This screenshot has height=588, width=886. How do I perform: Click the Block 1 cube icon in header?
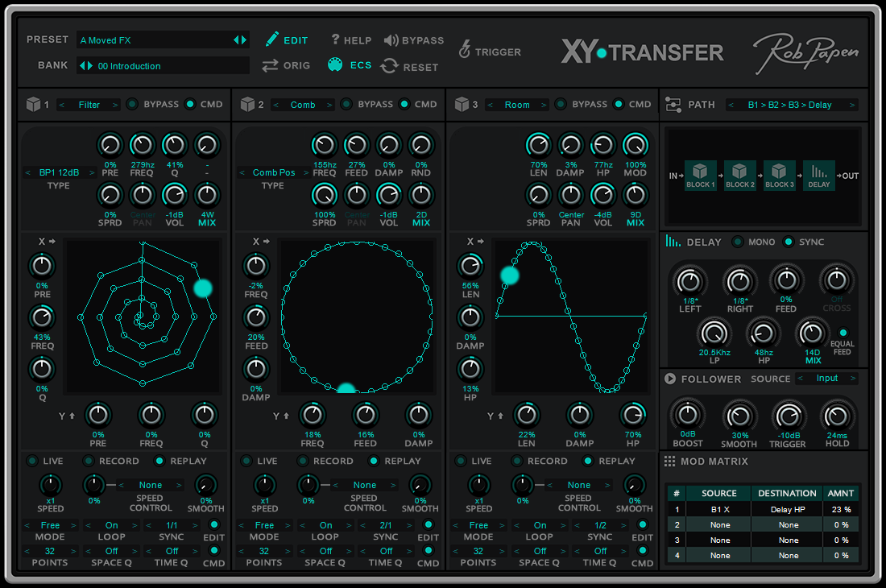point(33,104)
